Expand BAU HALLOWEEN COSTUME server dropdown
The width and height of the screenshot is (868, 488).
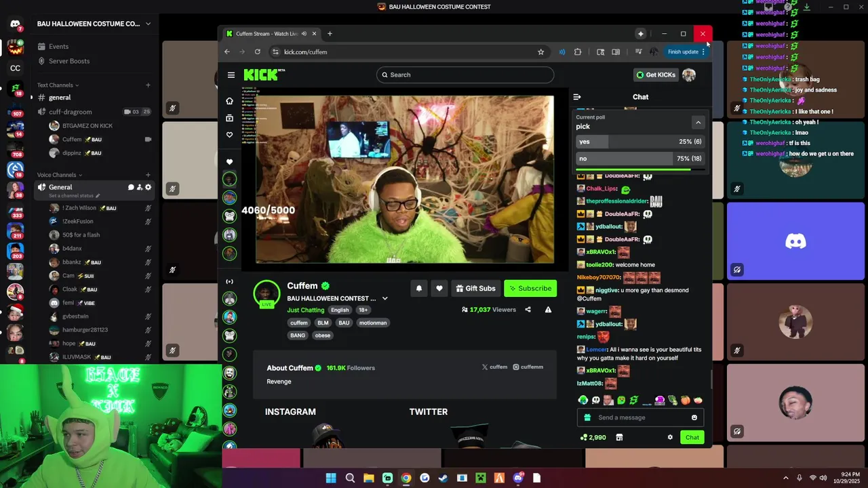148,24
